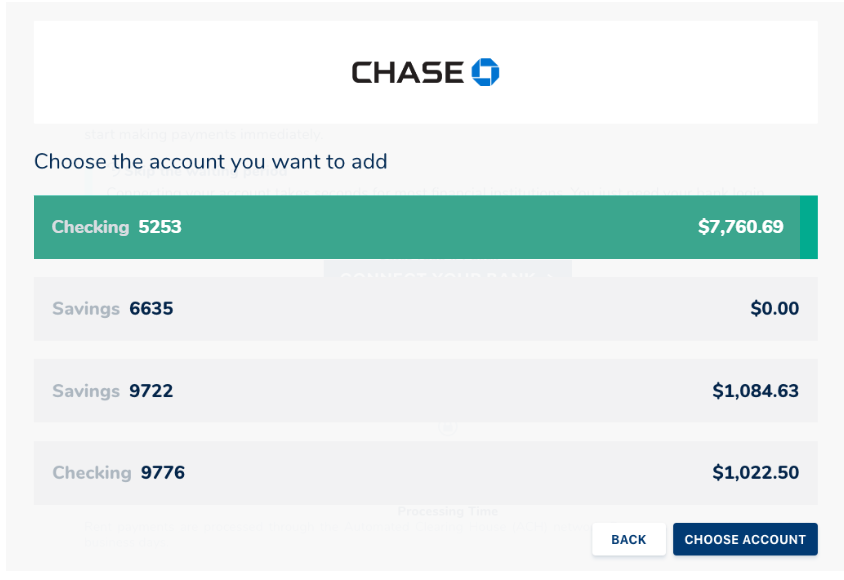Click the $1,084.63 balance amount
Screen dimensions: 844x580
click(x=756, y=391)
